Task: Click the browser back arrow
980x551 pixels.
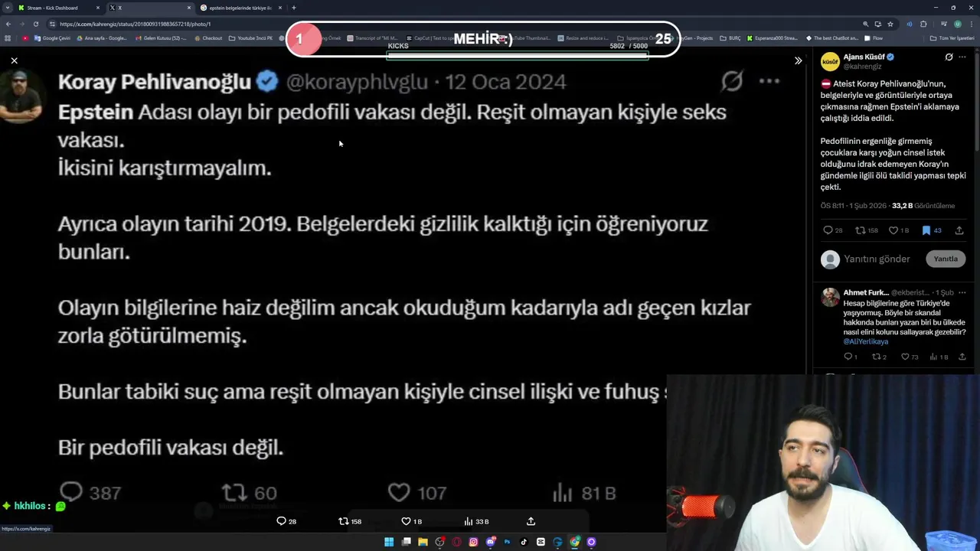Action: click(x=8, y=24)
